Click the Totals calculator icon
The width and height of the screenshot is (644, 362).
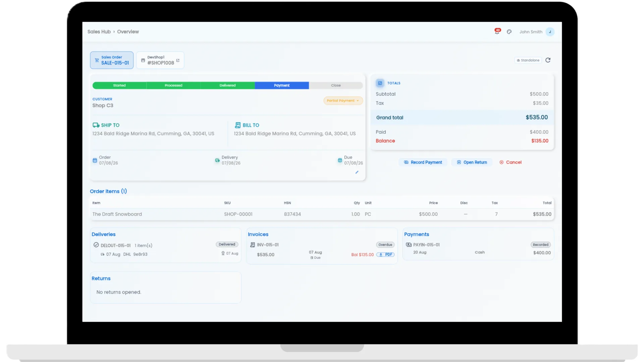tap(380, 83)
